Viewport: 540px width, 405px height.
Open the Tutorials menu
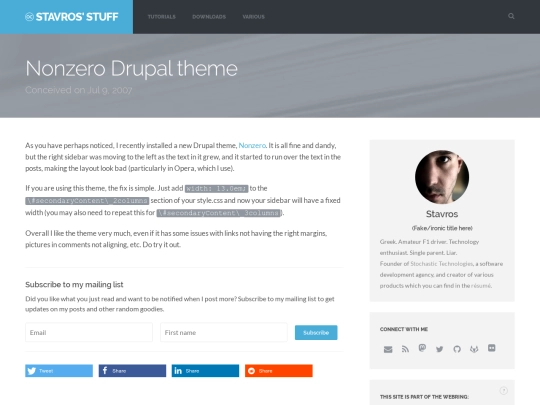pos(162,17)
